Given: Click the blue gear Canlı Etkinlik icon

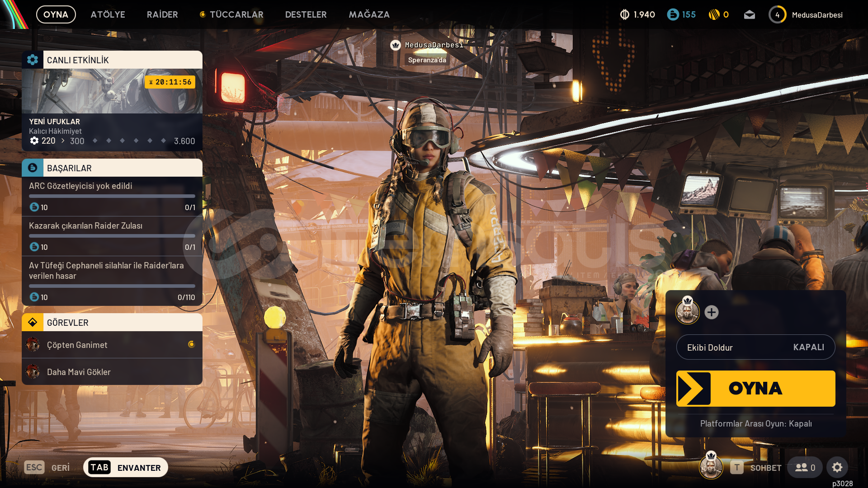Looking at the screenshot, I should 33,60.
